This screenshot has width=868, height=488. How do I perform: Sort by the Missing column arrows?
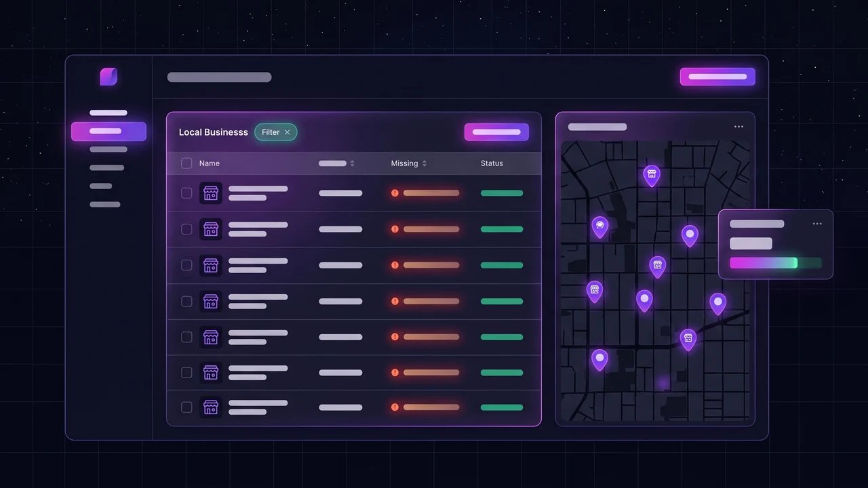[425, 163]
